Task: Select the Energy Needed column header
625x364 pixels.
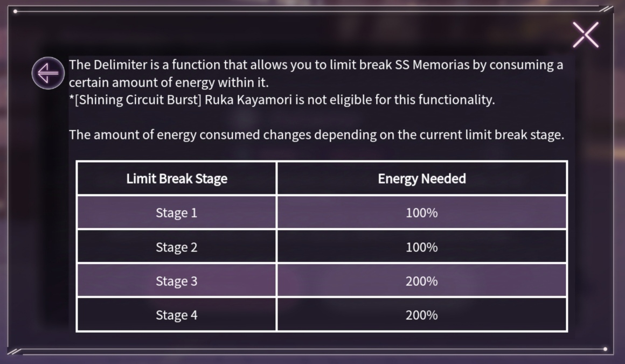Action: pyautogui.click(x=422, y=178)
